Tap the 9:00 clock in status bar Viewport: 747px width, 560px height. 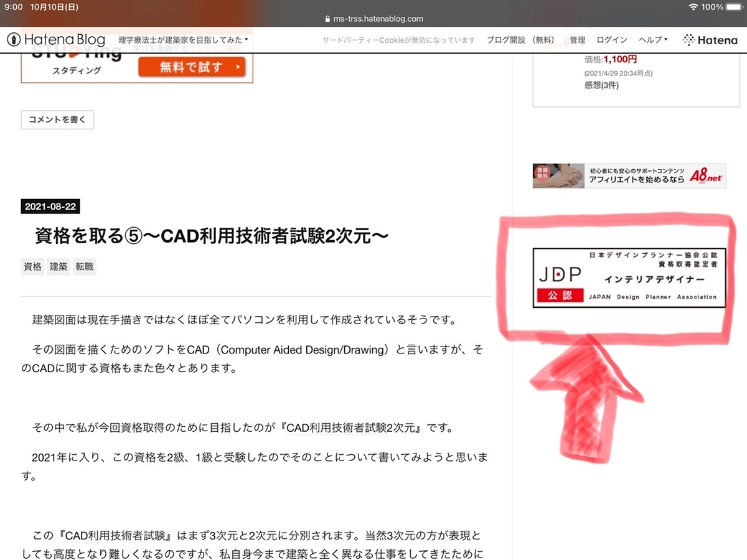[x=13, y=7]
